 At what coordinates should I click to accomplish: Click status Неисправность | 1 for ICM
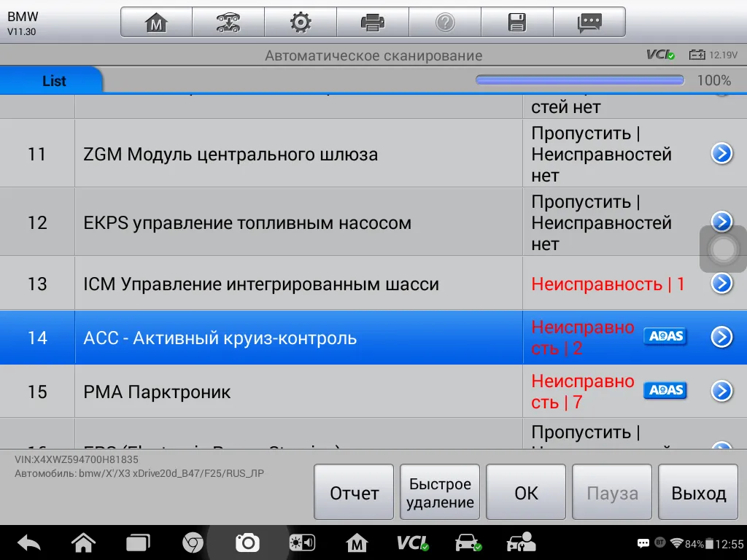pos(608,284)
